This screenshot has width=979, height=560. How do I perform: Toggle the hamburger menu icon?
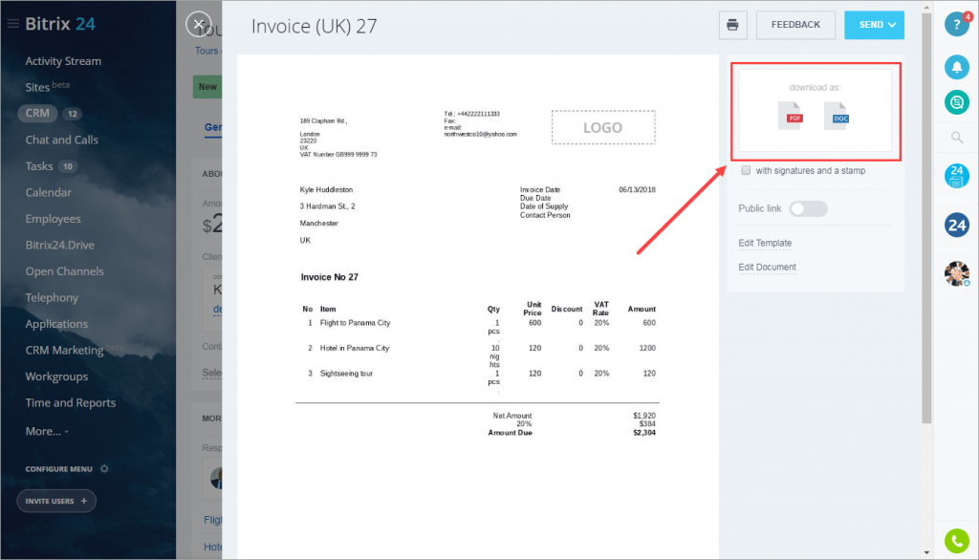pos(12,24)
